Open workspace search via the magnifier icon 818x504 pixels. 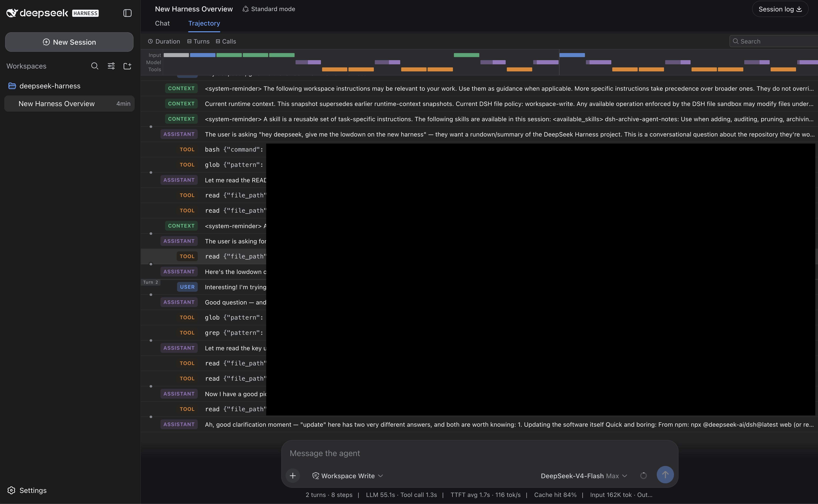tap(95, 66)
